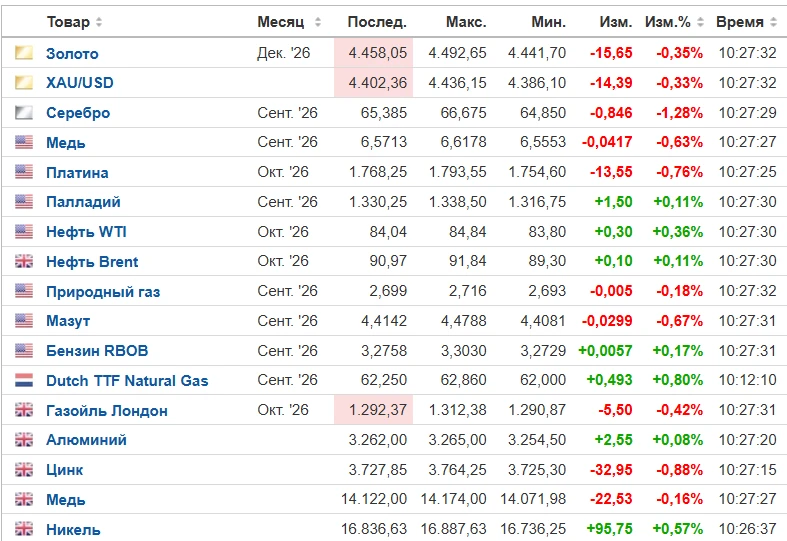Screen dimensions: 787x541
Task: Click the Макс. column header
Action: (x=466, y=22)
